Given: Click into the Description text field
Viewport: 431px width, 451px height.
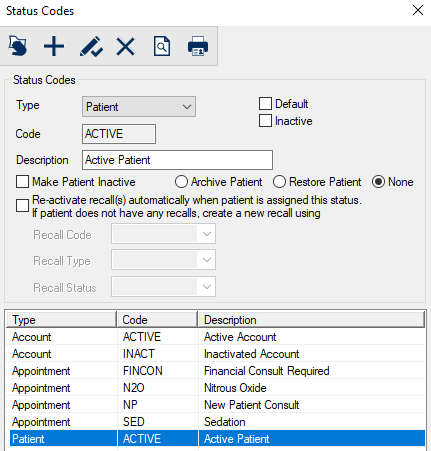Looking at the screenshot, I should coord(177,160).
